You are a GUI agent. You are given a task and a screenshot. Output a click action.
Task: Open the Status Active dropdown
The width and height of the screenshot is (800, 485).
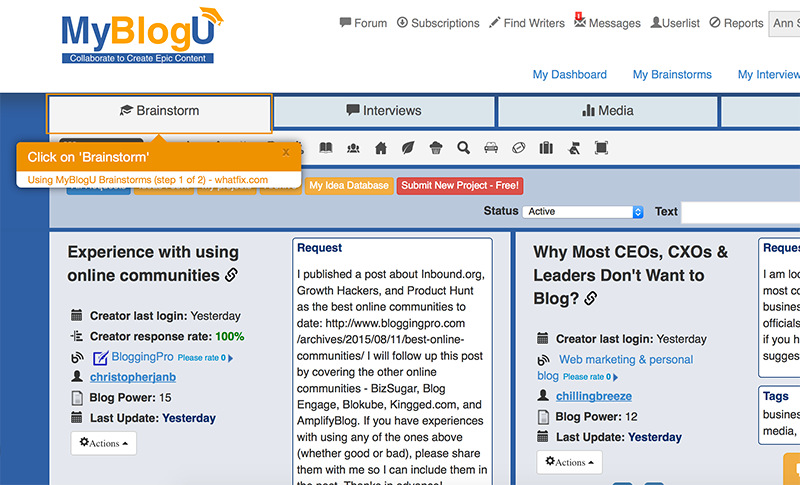click(583, 212)
